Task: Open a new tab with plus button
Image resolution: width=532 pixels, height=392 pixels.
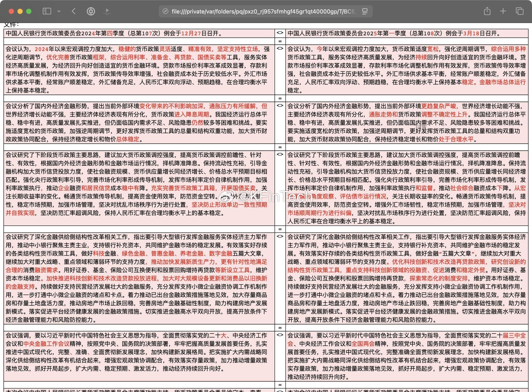Action: coord(503,11)
